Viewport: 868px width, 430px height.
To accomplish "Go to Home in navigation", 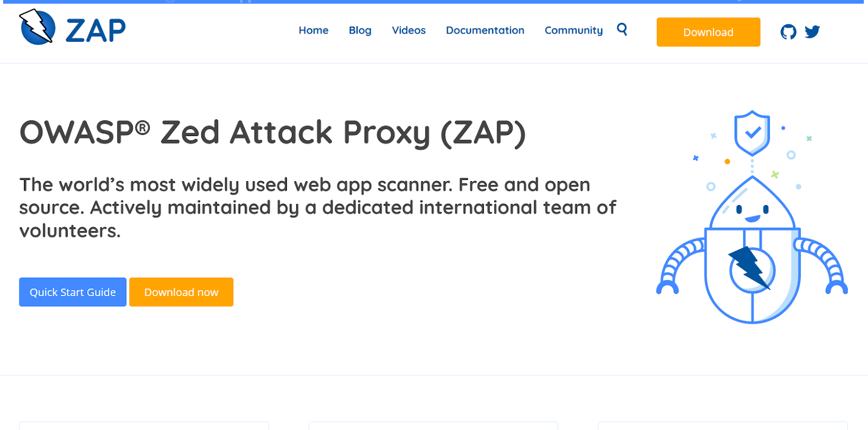I will pos(314,30).
